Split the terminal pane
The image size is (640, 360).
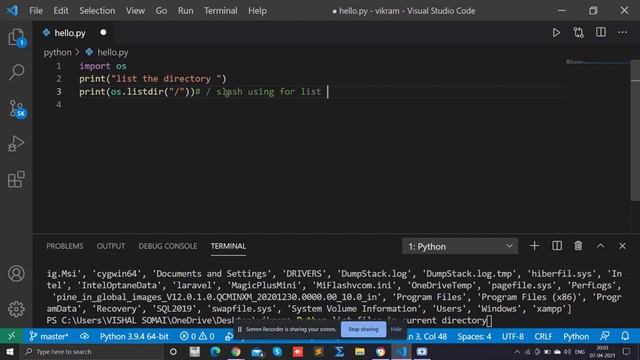point(557,246)
